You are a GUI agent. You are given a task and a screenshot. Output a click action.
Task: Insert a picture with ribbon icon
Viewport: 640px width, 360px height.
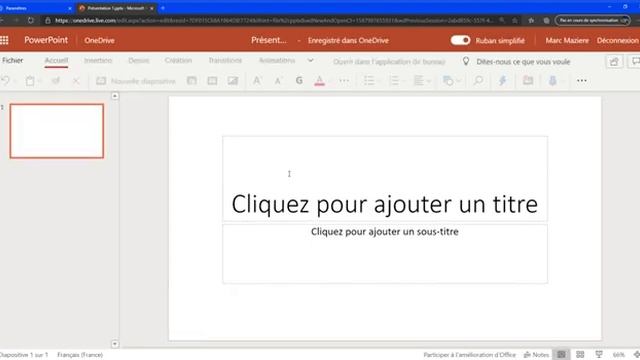(x=233, y=81)
